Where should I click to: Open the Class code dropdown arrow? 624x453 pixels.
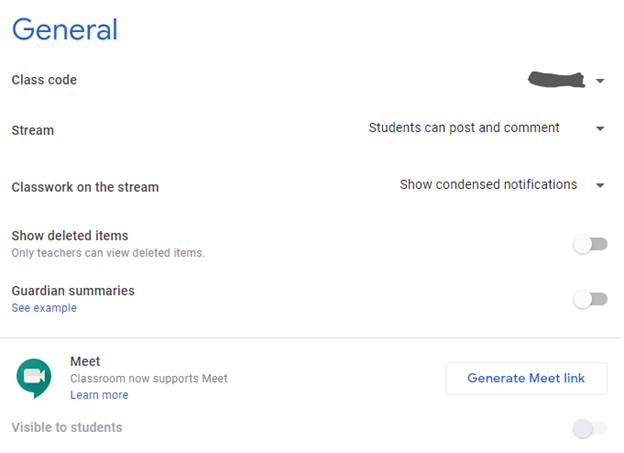[600, 81]
